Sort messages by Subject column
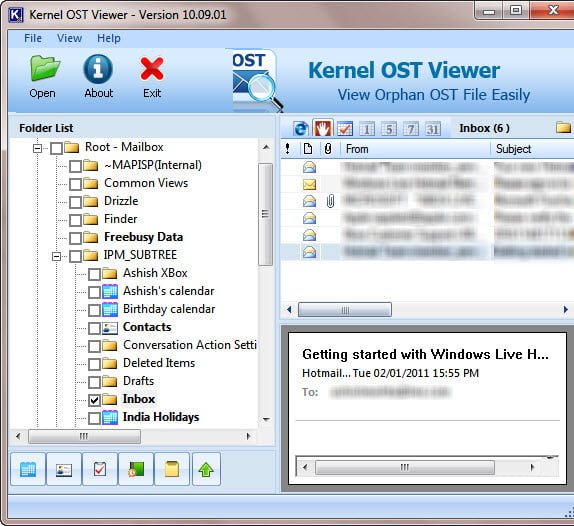 pyautogui.click(x=533, y=149)
